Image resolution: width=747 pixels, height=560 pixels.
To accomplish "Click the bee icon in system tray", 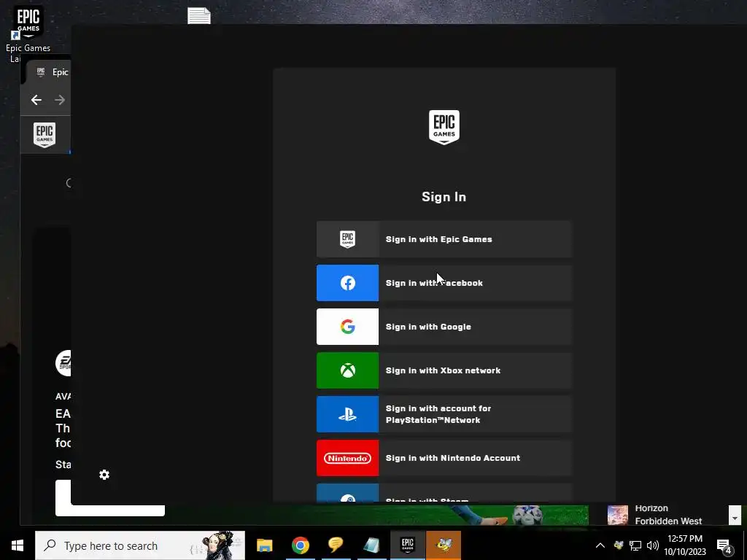I will (619, 545).
